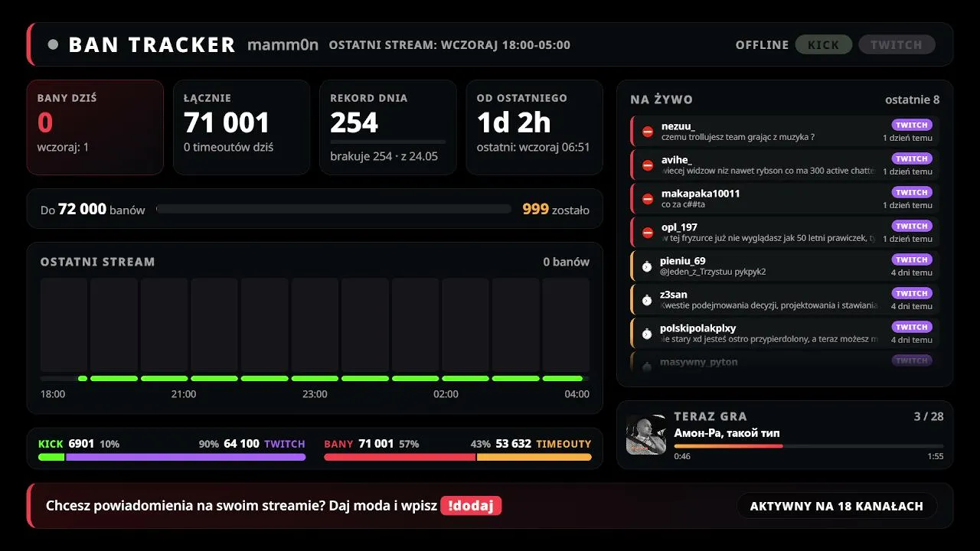Click OSTATNI STREAM: WCZORAJ 18:00-05:00 text

coord(449,44)
